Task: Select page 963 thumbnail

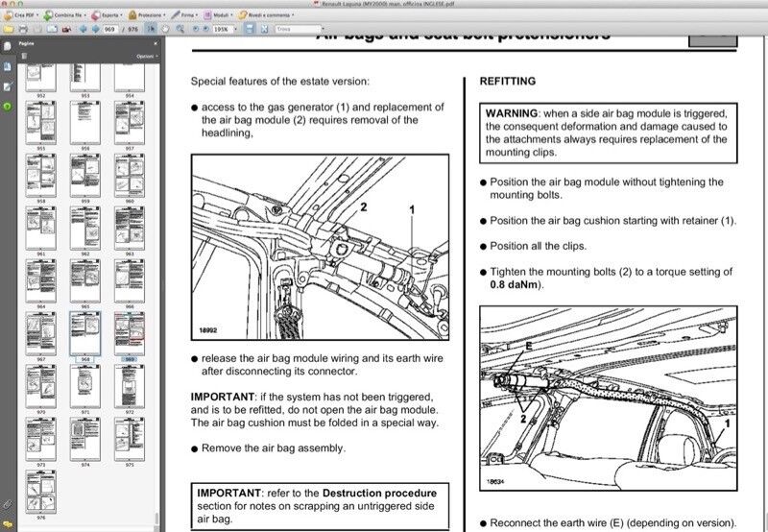Action: click(x=130, y=229)
